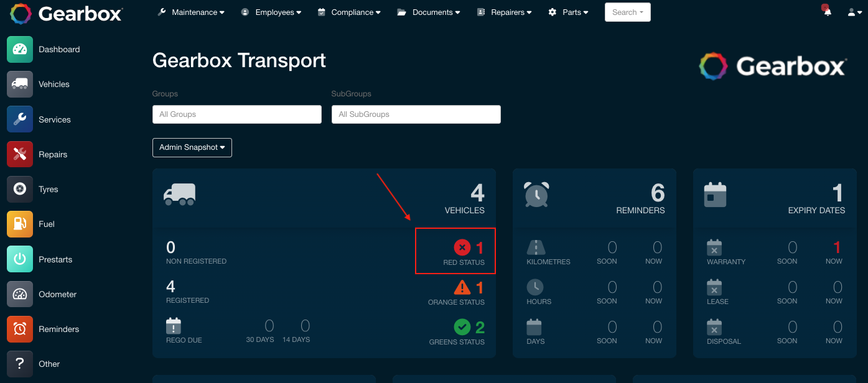Viewport: 868px width, 383px height.
Task: Click the 1 Expiry Dates total count
Action: 838,193
